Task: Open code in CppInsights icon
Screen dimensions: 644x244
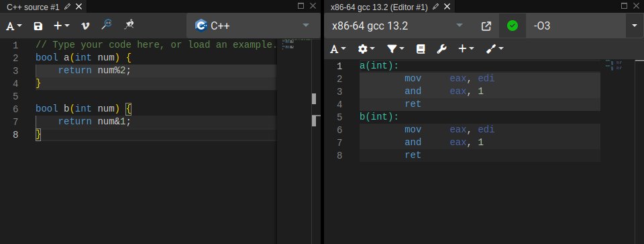Action: [x=107, y=25]
